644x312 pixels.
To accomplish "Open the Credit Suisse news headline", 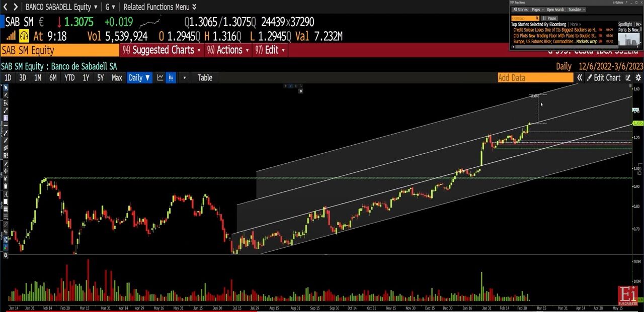I will click(554, 30).
